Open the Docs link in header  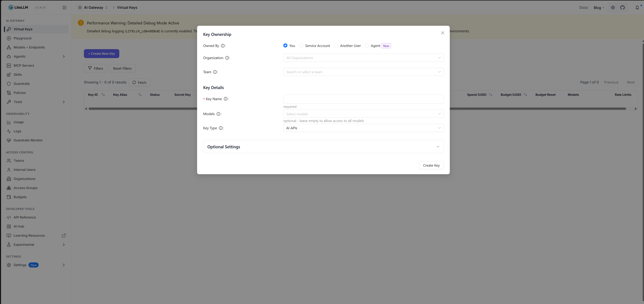tap(584, 8)
